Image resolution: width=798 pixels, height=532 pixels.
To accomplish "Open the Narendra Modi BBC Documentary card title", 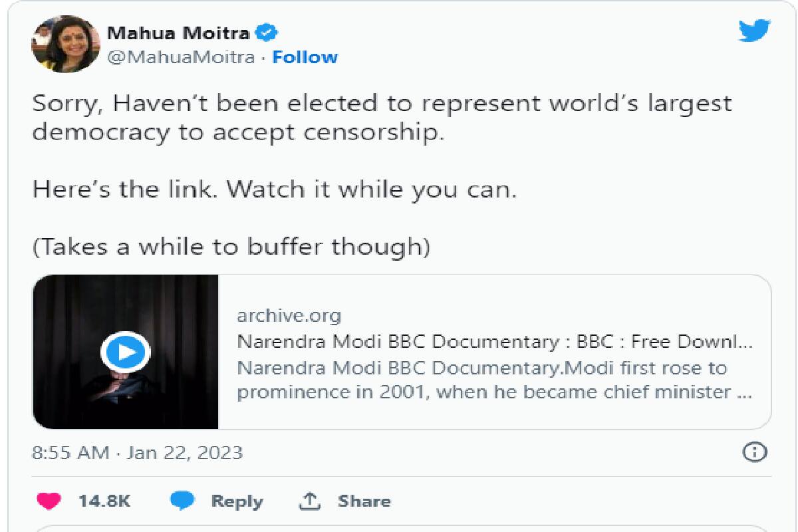I will point(494,342).
